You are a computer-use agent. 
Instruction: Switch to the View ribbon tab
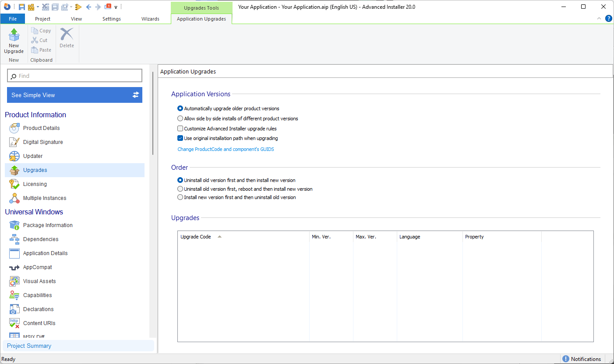click(x=76, y=19)
